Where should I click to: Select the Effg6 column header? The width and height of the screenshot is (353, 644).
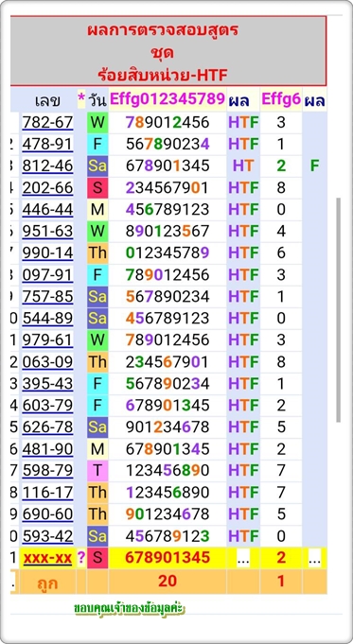281,99
